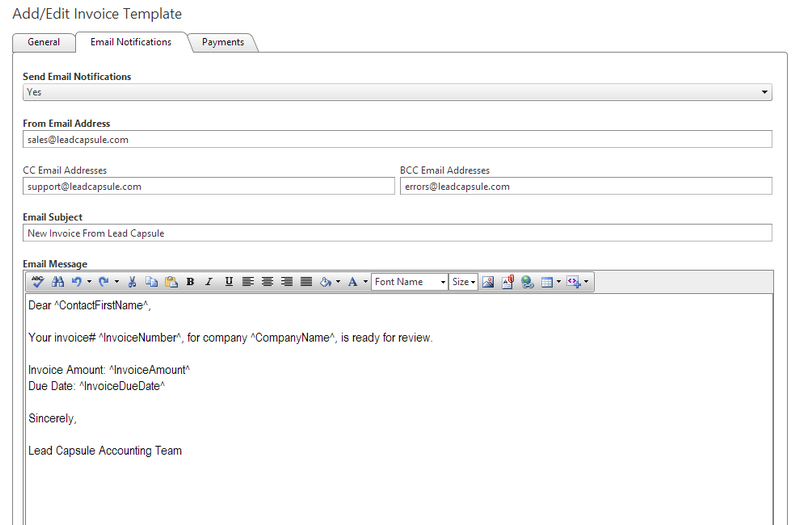Edit the BCC Email Addresses field

click(x=586, y=186)
